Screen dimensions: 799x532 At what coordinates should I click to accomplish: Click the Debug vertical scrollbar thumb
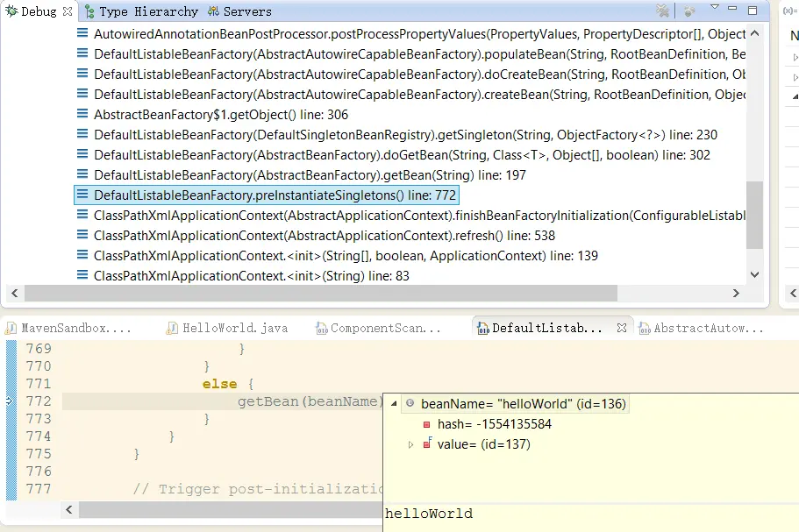(754, 215)
